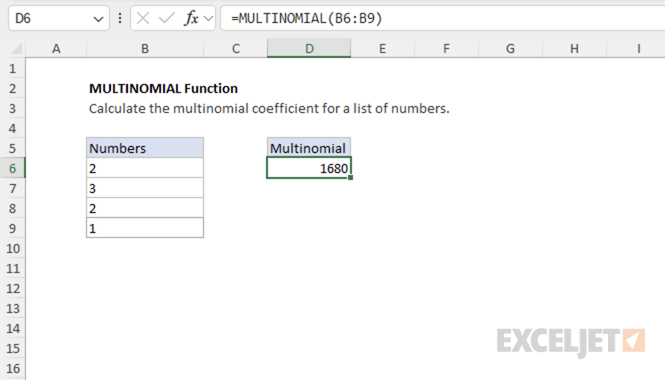Select cell B7 containing 3

[145, 188]
